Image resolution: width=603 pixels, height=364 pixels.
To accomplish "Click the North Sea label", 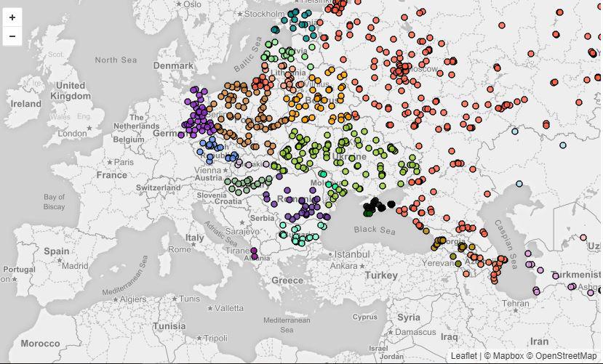I will pyautogui.click(x=116, y=60).
